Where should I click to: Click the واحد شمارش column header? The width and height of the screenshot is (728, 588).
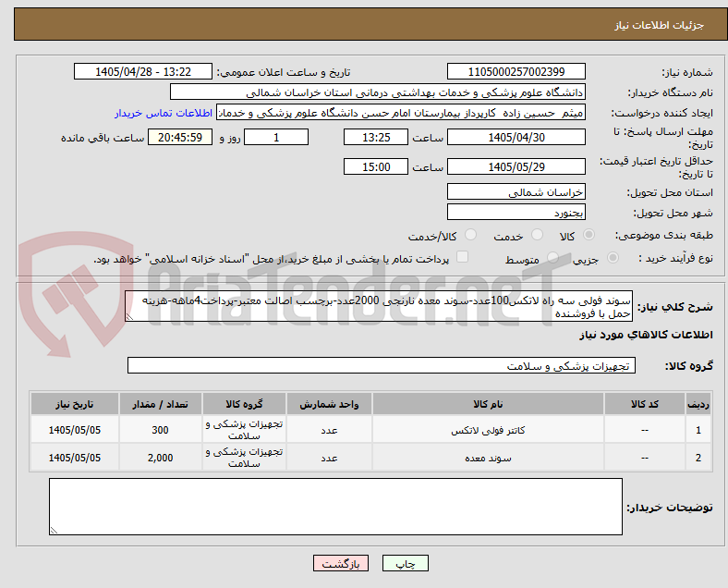329,404
